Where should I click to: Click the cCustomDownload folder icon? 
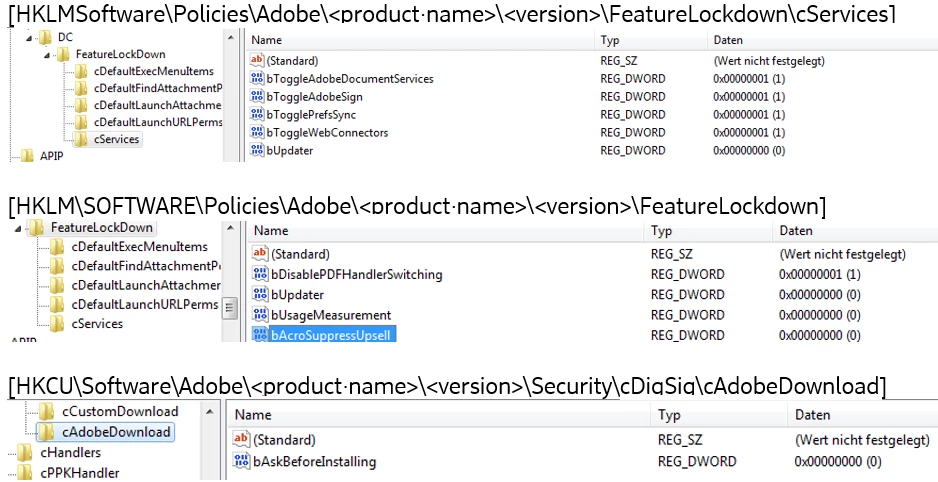[46, 411]
